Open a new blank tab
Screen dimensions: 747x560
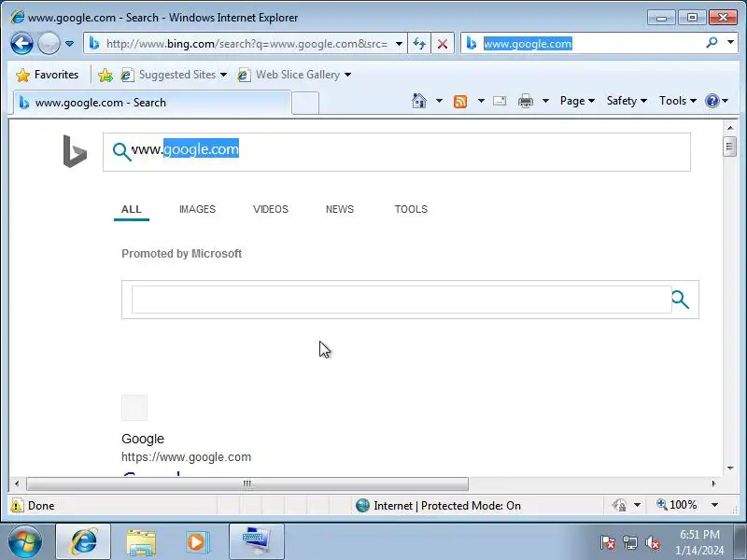click(x=305, y=103)
